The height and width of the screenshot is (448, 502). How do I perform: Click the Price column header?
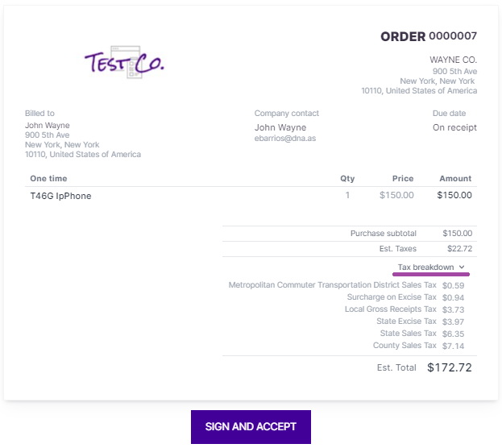coord(403,178)
